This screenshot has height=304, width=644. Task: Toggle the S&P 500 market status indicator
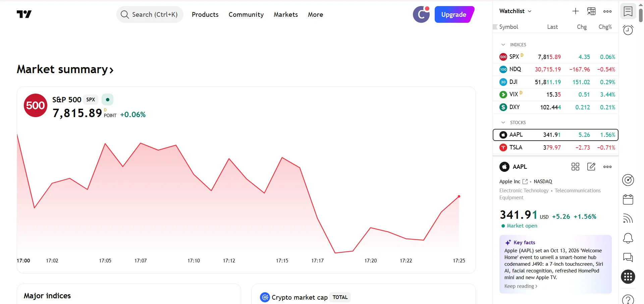(107, 100)
